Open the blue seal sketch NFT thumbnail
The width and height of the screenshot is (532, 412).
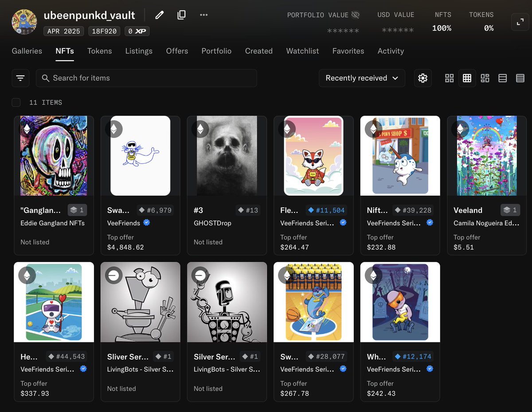click(140, 156)
